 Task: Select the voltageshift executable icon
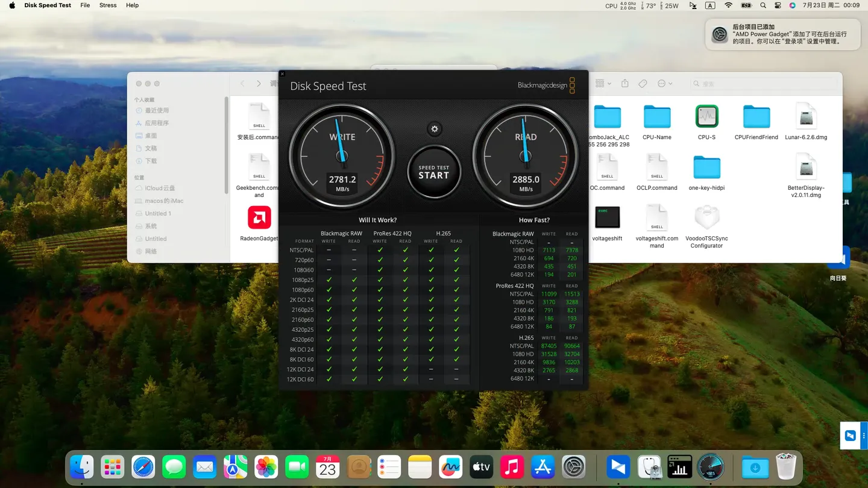click(607, 217)
